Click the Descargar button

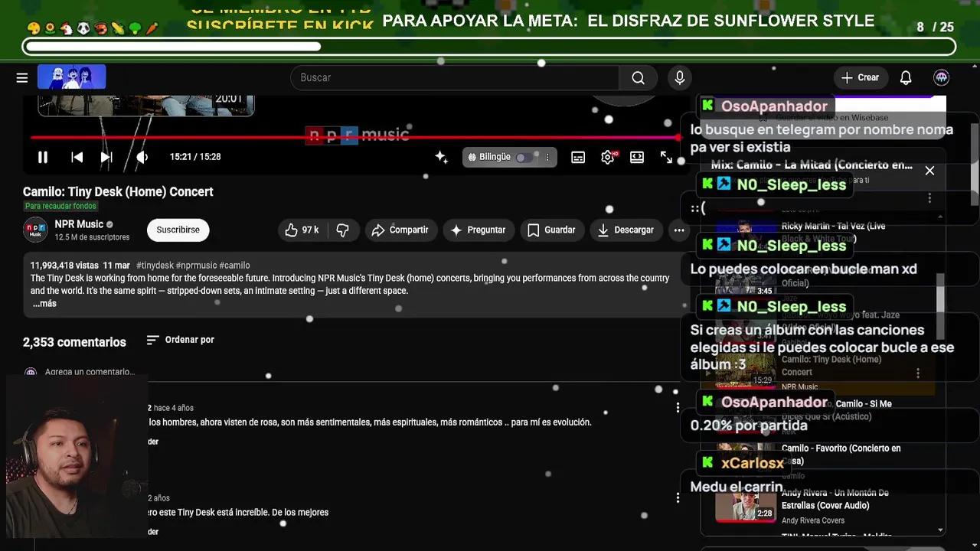(626, 230)
